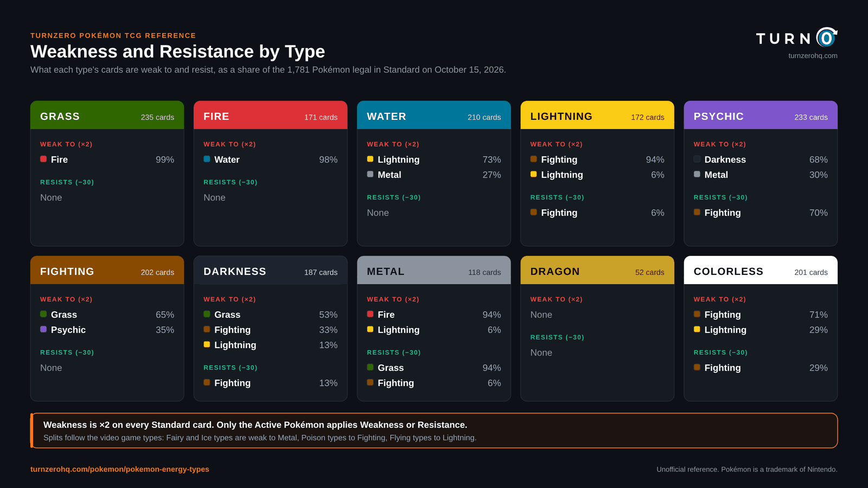The image size is (868, 488).
Task: Click the blue Water swatch in the Fire card
Action: tap(207, 159)
